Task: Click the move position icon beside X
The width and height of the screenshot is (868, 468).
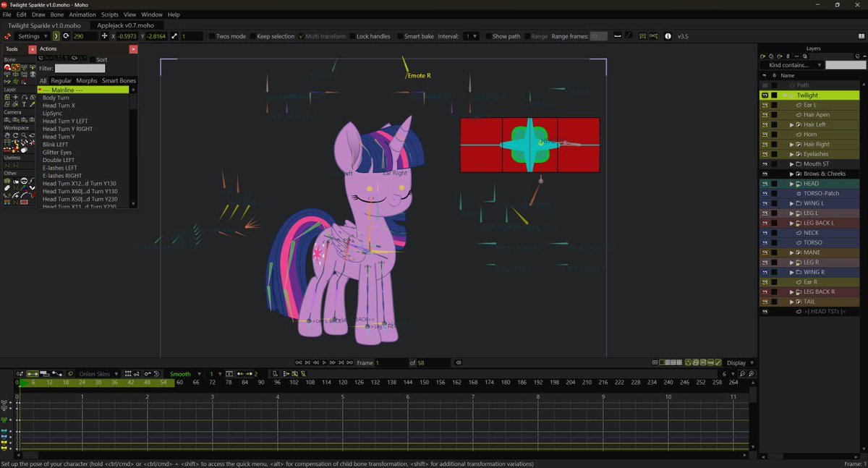Action: coord(104,36)
